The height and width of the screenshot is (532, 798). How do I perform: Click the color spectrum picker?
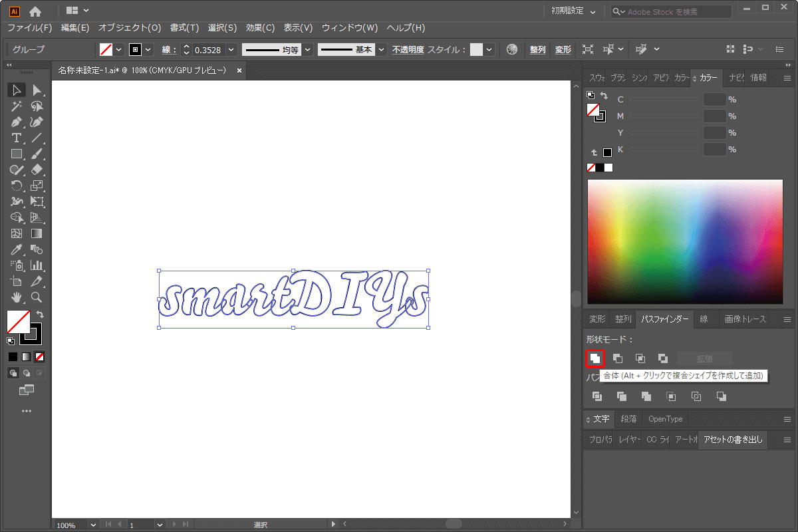point(685,242)
